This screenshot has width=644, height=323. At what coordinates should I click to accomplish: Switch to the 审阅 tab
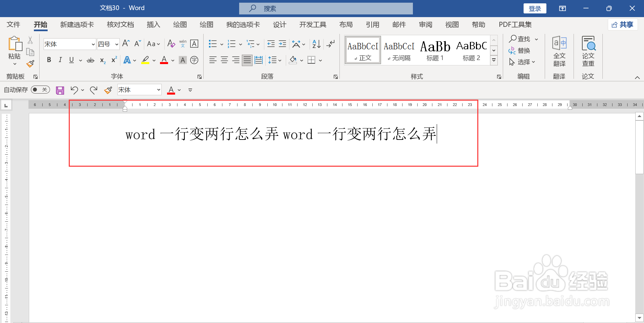click(x=425, y=24)
